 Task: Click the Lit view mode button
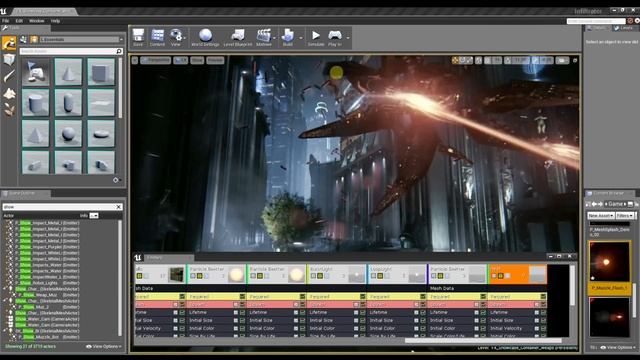[x=180, y=60]
